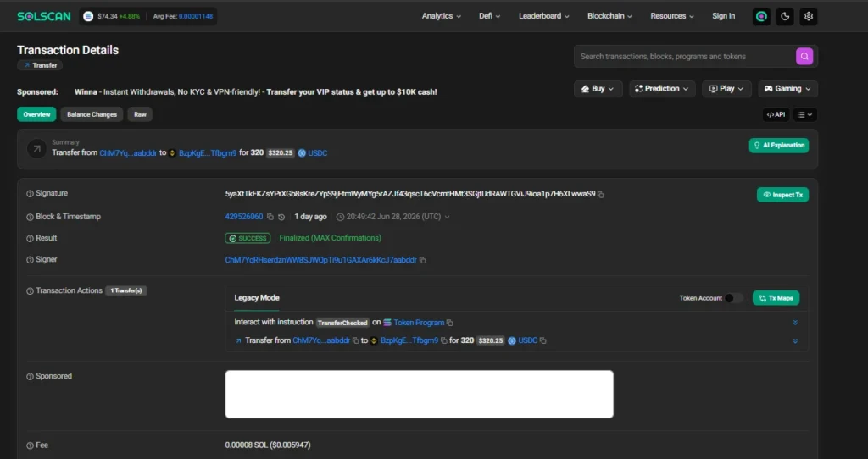Expand the timestamp format chevron after (UTC)
This screenshot has height=459, width=868.
point(448,217)
